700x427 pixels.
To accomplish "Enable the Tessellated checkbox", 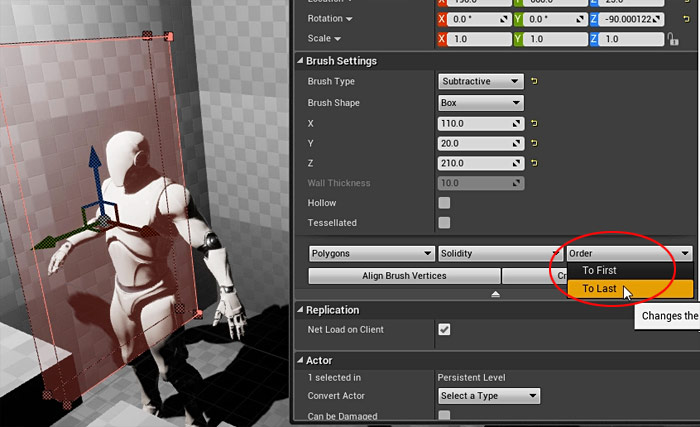I will point(444,222).
